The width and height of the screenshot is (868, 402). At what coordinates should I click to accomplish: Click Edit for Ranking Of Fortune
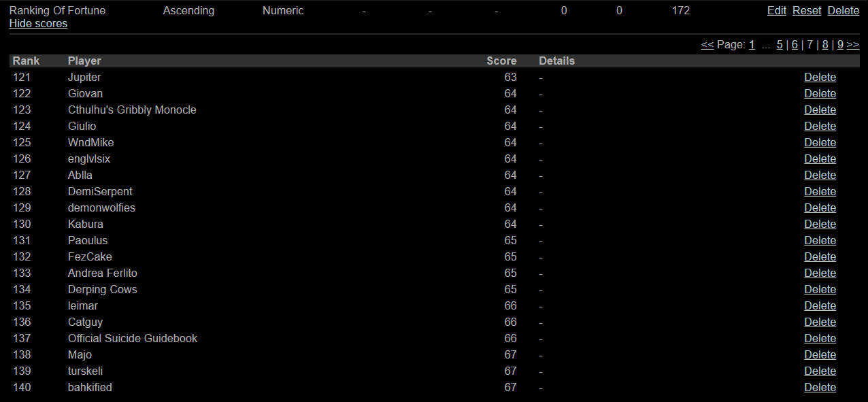click(777, 11)
